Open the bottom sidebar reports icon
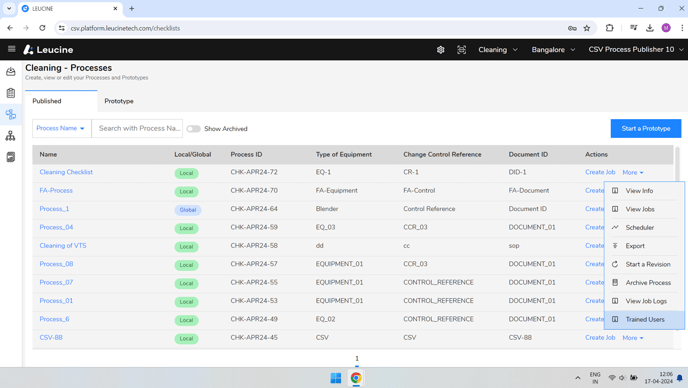The height and width of the screenshot is (388, 688). [11, 157]
